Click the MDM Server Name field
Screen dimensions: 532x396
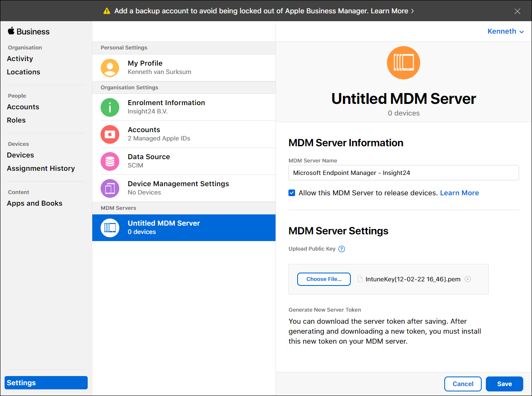(404, 173)
